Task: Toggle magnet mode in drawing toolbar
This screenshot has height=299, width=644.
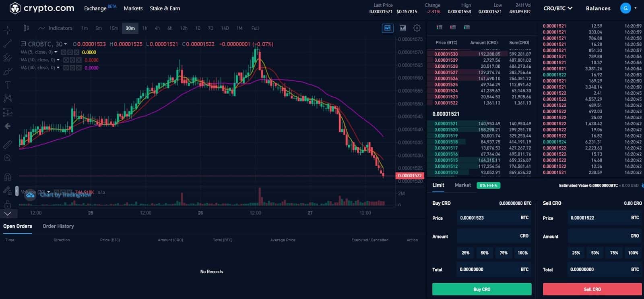Action: pos(8,176)
